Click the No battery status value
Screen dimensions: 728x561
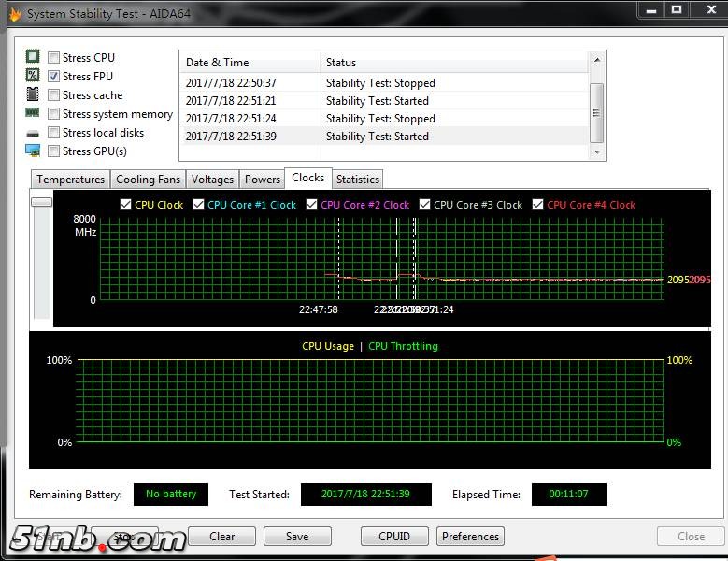[x=171, y=494]
